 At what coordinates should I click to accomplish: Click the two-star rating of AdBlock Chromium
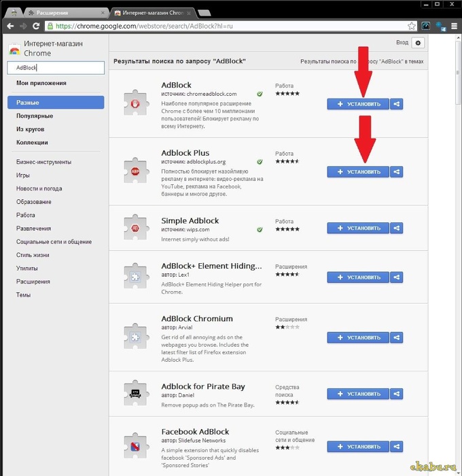287,327
